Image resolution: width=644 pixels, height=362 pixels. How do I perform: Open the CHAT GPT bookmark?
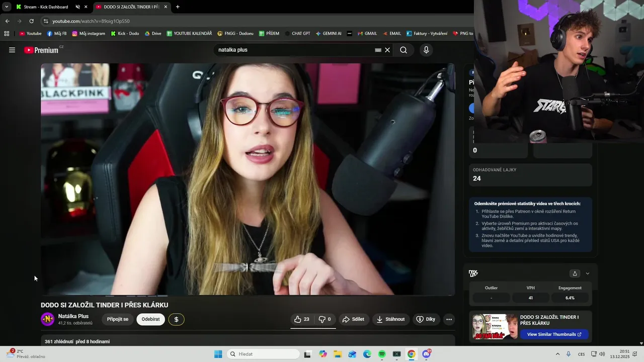pyautogui.click(x=297, y=34)
